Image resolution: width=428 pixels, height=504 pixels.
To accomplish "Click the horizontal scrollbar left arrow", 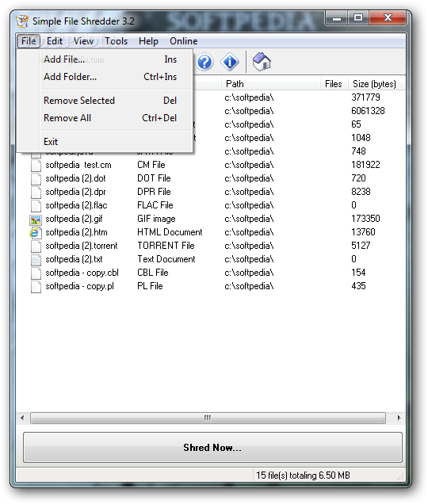I will click(22, 418).
